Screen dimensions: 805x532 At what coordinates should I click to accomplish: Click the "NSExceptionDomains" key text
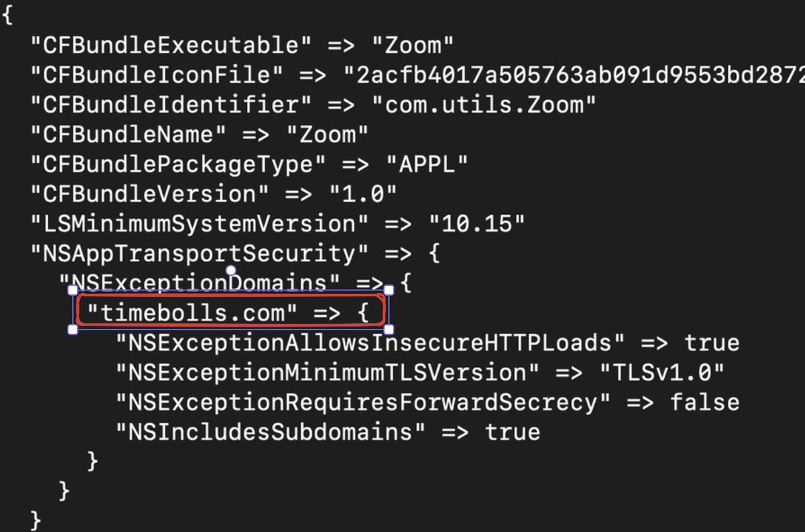tap(193, 283)
